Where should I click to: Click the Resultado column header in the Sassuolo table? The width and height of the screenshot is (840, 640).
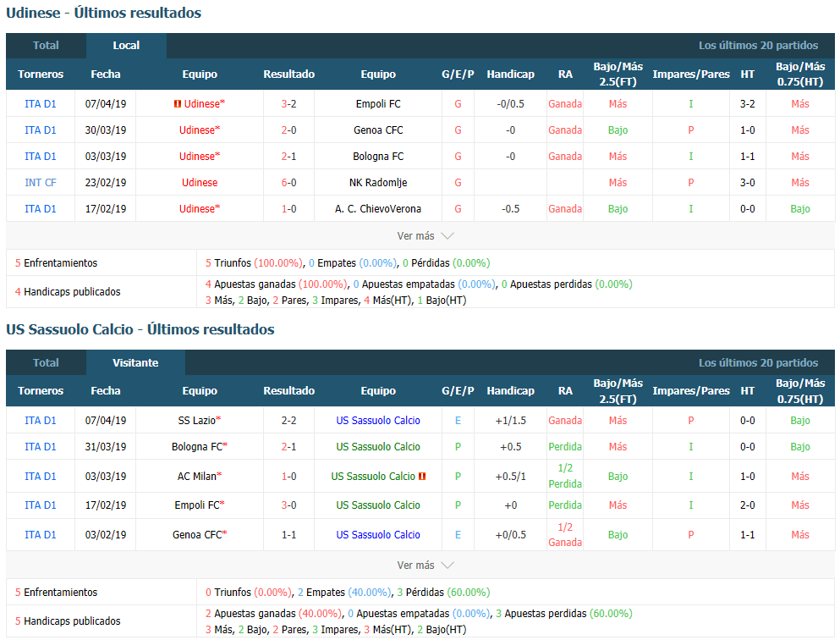pyautogui.click(x=288, y=391)
